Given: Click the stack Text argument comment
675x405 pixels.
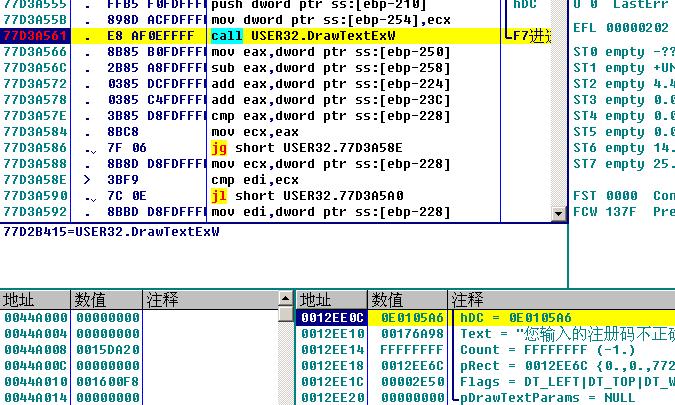Looking at the screenshot, I should click(x=567, y=334).
